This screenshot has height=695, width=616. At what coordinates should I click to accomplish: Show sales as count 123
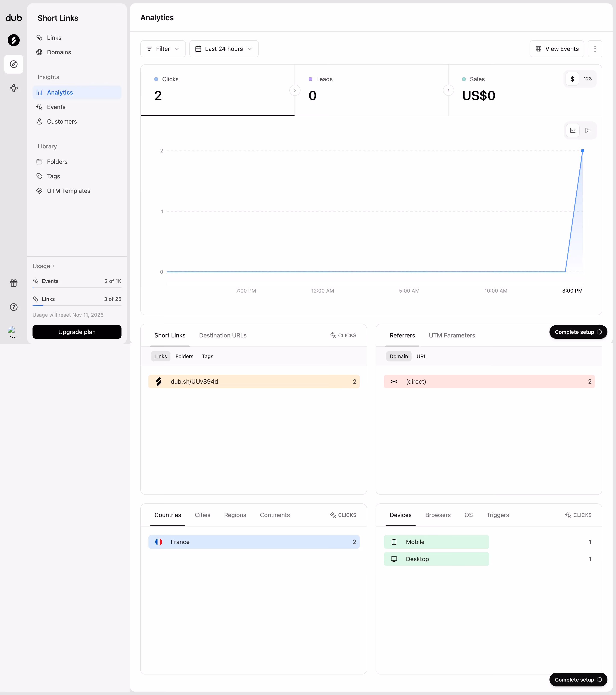pyautogui.click(x=588, y=79)
